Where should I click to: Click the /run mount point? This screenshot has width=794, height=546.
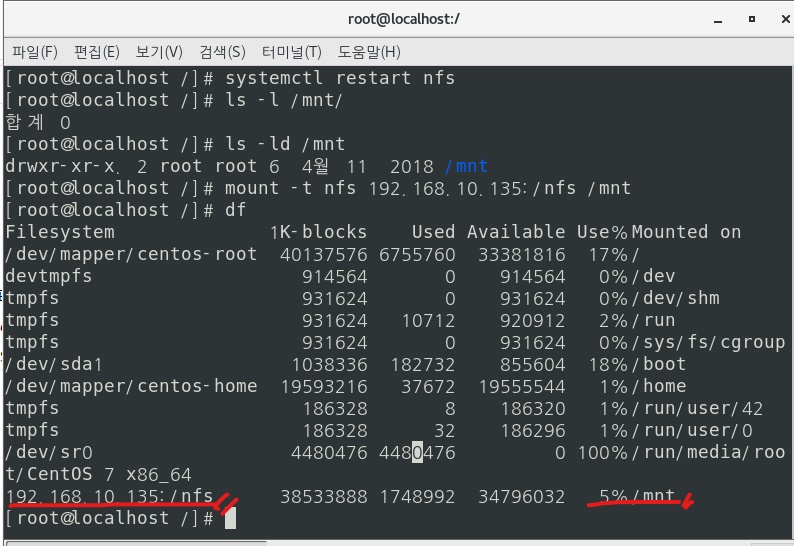click(x=653, y=321)
